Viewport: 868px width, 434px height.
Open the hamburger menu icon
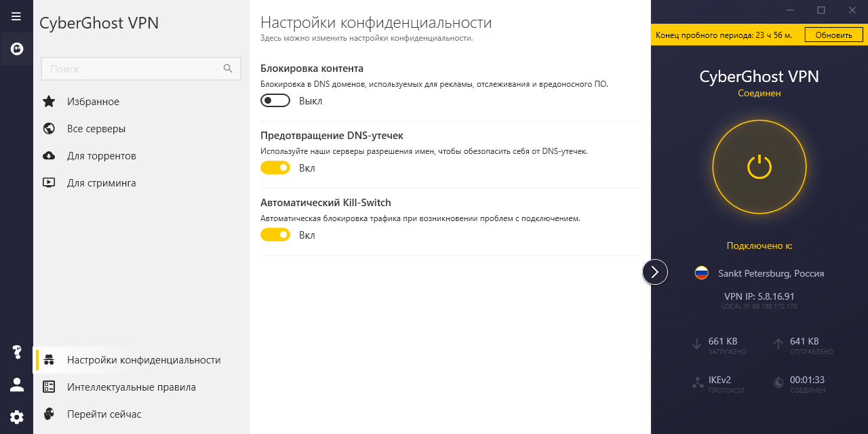point(16,16)
